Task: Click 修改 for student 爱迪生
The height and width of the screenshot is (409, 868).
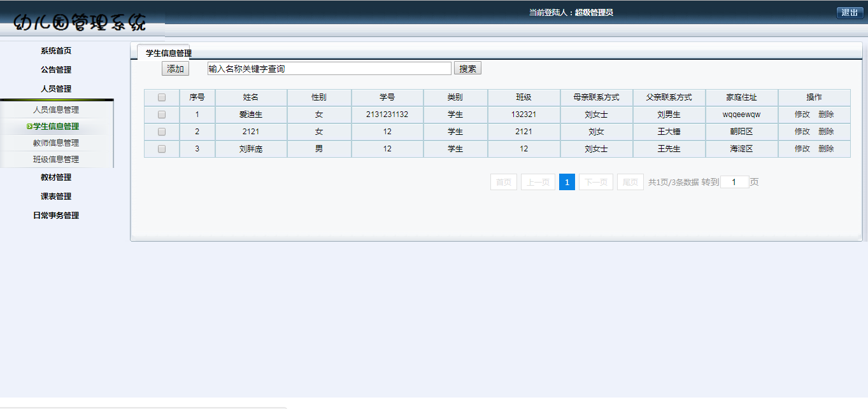Action: point(802,114)
